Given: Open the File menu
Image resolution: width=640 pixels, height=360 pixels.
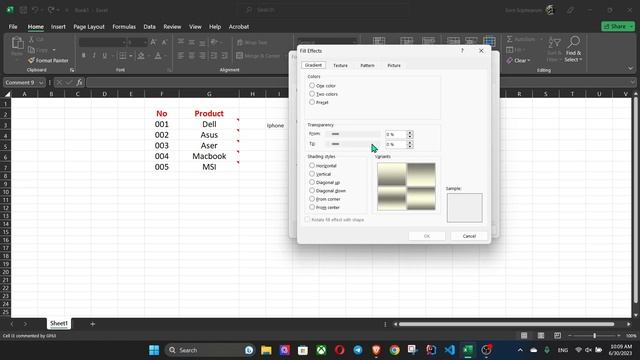Looking at the screenshot, I should click(x=13, y=27).
